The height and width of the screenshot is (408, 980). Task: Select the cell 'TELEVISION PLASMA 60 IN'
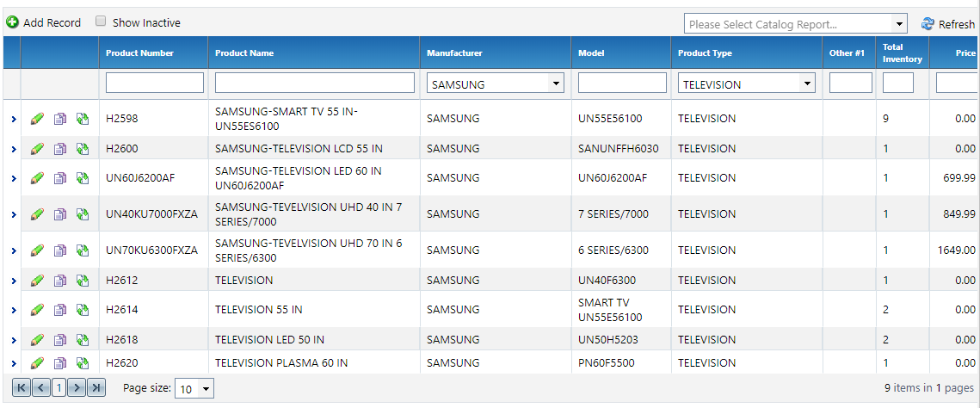point(281,362)
